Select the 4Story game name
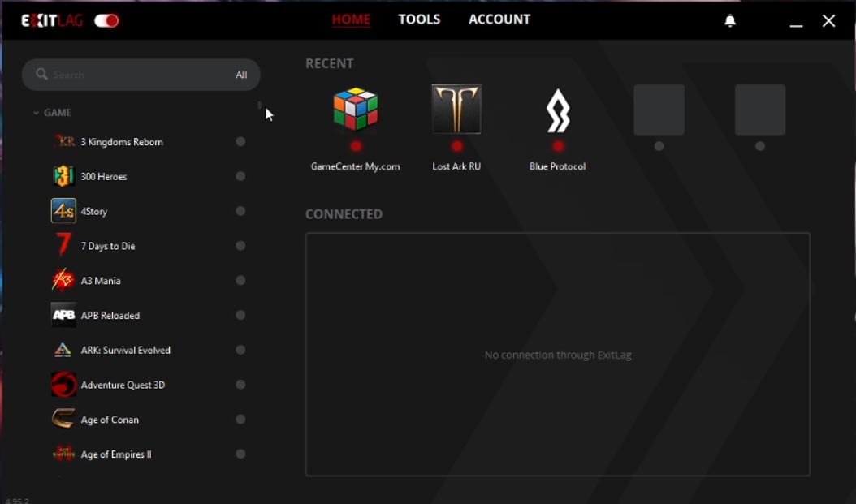 click(x=94, y=211)
